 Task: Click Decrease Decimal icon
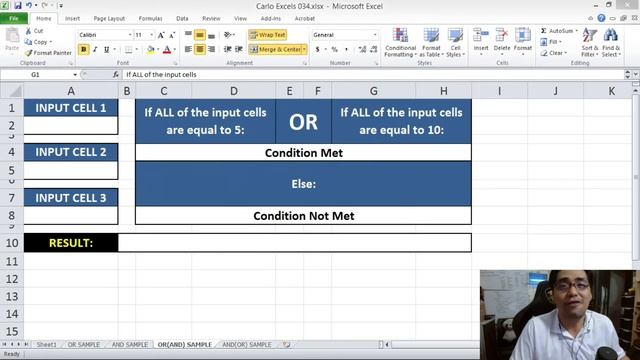[373, 49]
